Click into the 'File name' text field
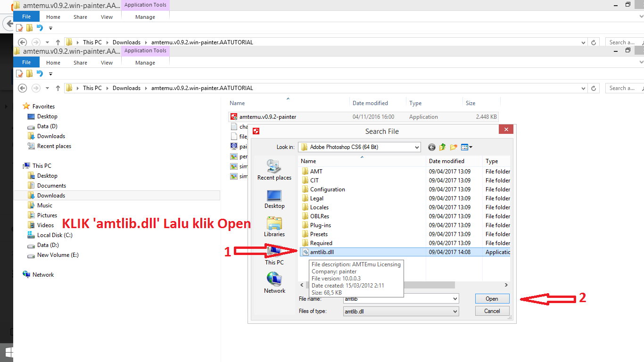The image size is (644, 362). [x=397, y=299]
